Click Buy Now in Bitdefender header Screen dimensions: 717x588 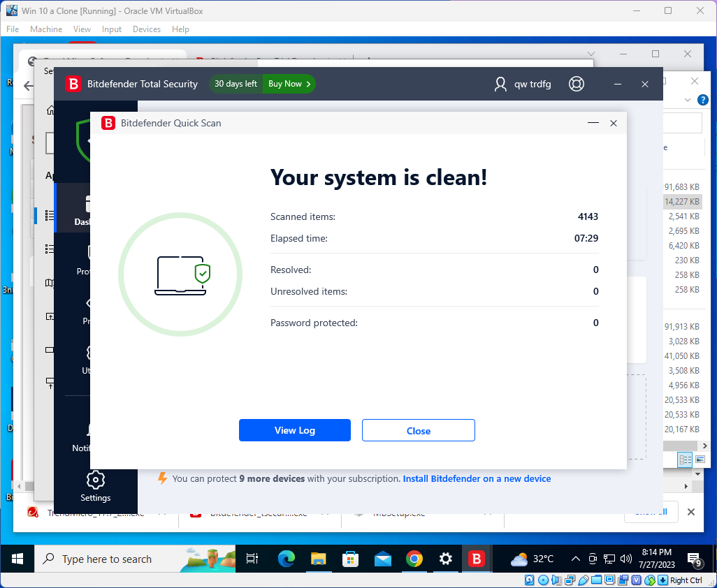[x=289, y=84]
